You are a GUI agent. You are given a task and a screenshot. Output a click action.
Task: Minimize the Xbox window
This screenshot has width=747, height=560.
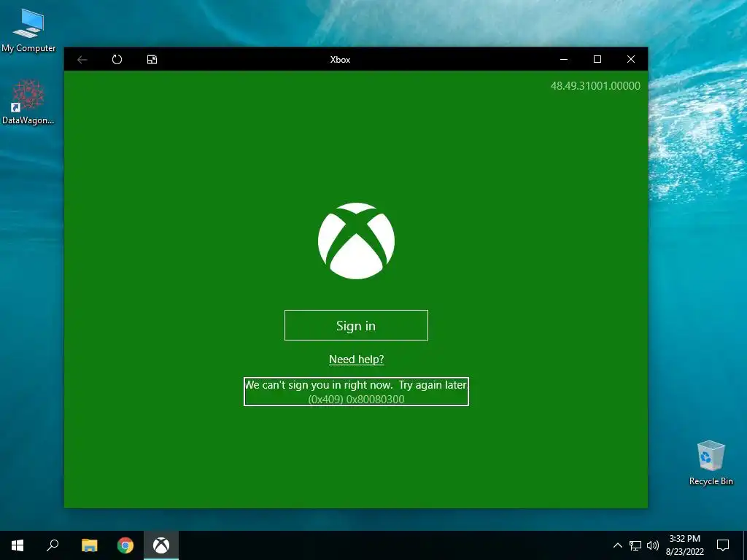[x=564, y=60]
